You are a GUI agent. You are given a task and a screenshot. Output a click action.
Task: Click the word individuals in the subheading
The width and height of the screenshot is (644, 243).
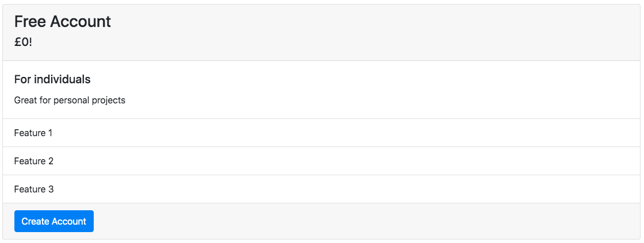coord(62,79)
